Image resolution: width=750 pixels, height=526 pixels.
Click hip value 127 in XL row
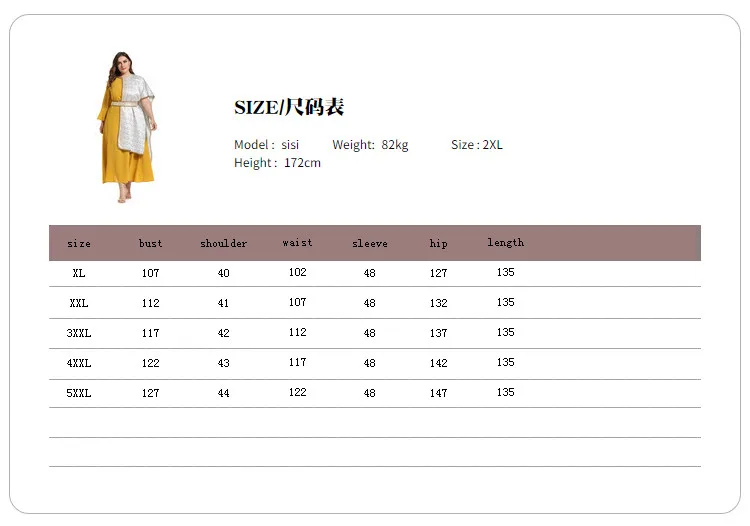(x=439, y=273)
